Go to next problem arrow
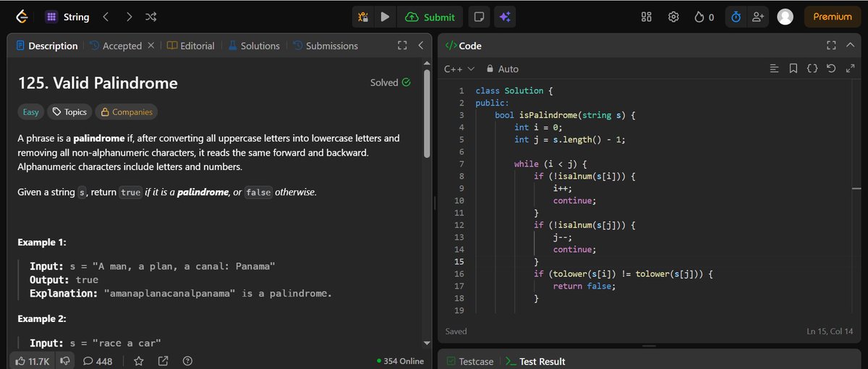This screenshot has width=868, height=369. pyautogui.click(x=129, y=17)
